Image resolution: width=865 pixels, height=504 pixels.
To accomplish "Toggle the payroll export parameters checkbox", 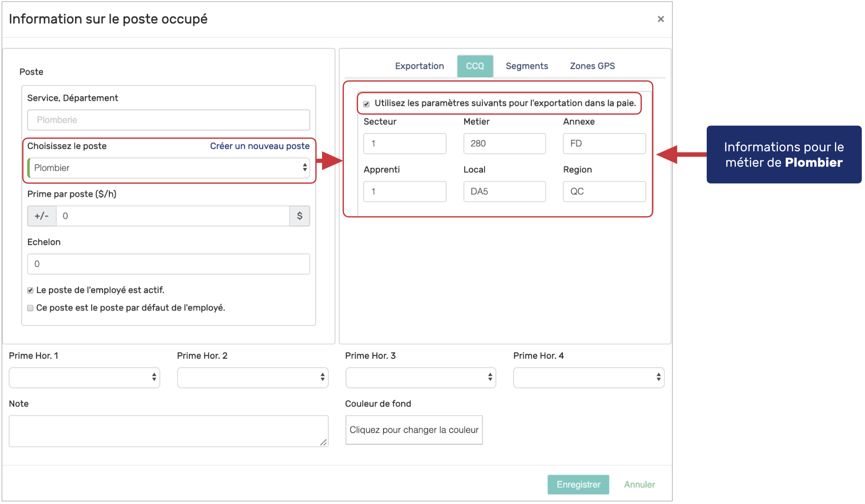I will point(366,104).
